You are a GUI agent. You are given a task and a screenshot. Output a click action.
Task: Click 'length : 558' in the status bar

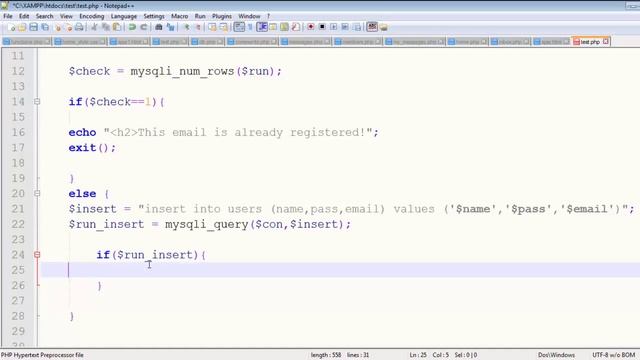click(326, 355)
